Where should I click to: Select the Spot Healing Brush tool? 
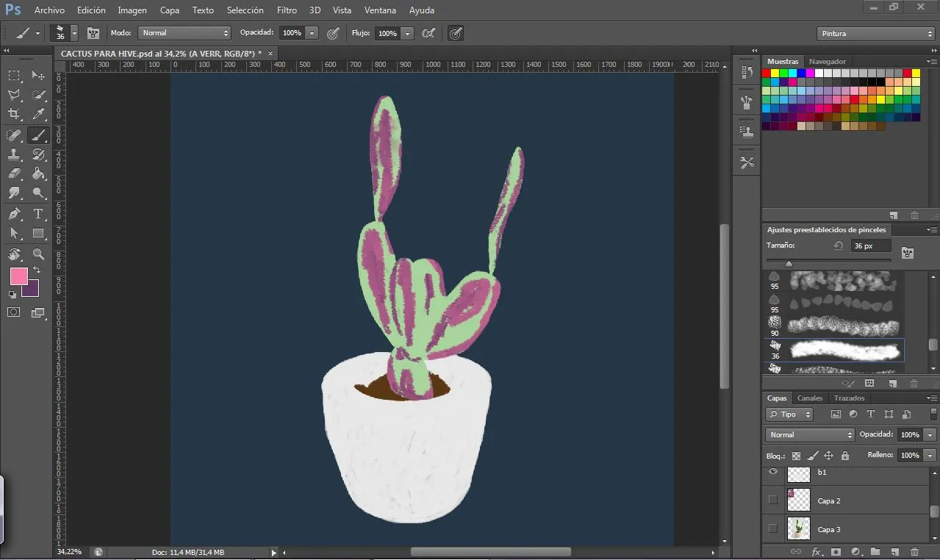[14, 135]
